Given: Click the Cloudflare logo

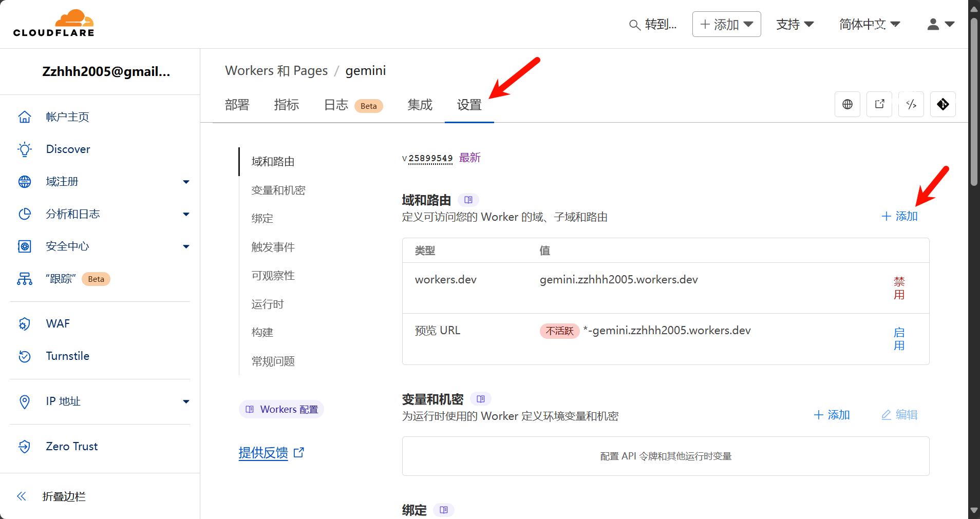Looking at the screenshot, I should point(54,24).
